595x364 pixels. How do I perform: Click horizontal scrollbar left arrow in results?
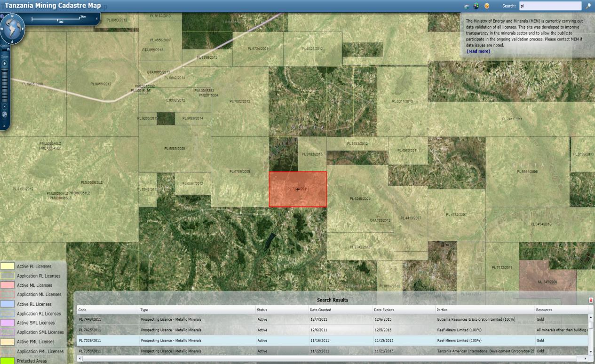(79, 358)
